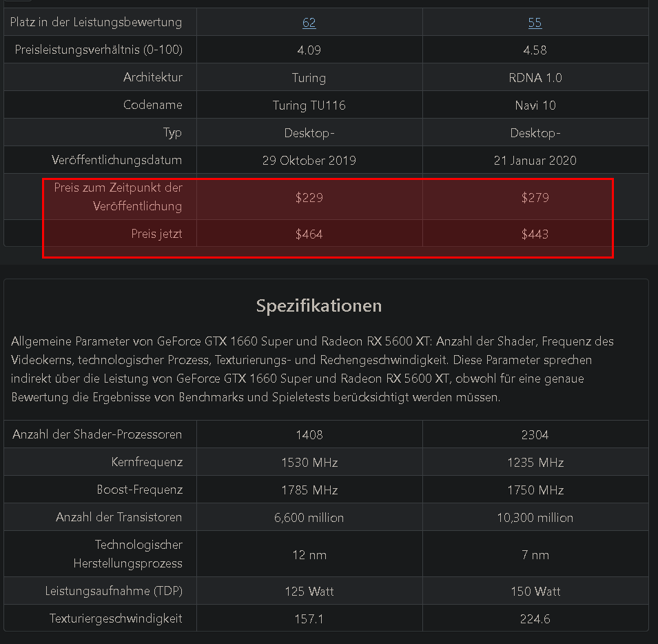Click the 125 Watt TDP value
The width and height of the screenshot is (658, 644).
pos(309,591)
